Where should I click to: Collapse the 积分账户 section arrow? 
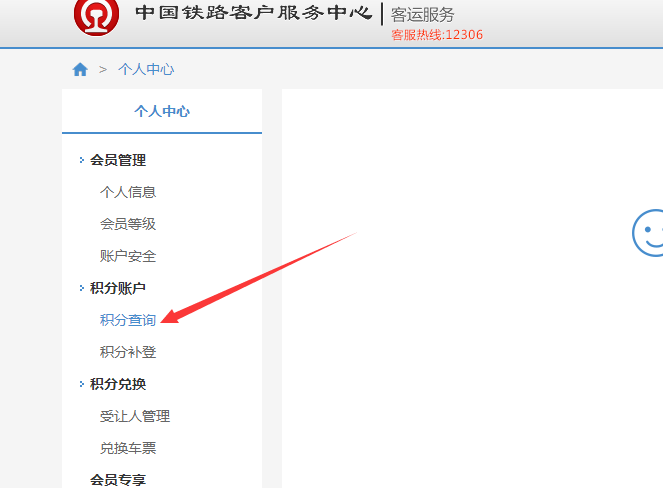(x=82, y=288)
